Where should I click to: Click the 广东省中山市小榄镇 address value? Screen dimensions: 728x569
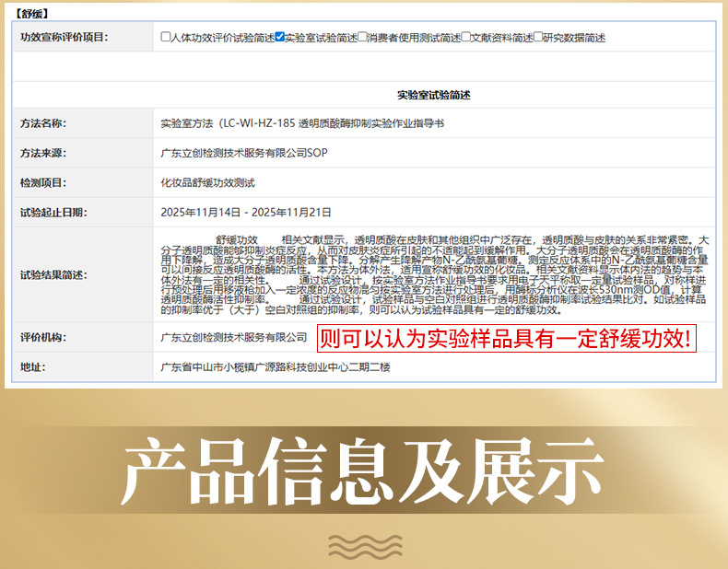[x=276, y=366]
